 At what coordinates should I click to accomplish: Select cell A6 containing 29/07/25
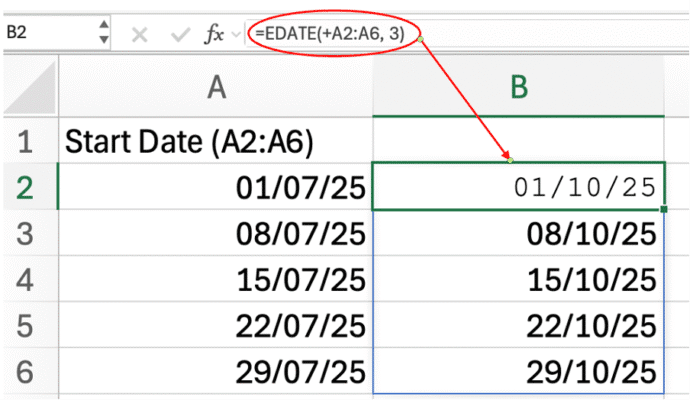tap(216, 372)
